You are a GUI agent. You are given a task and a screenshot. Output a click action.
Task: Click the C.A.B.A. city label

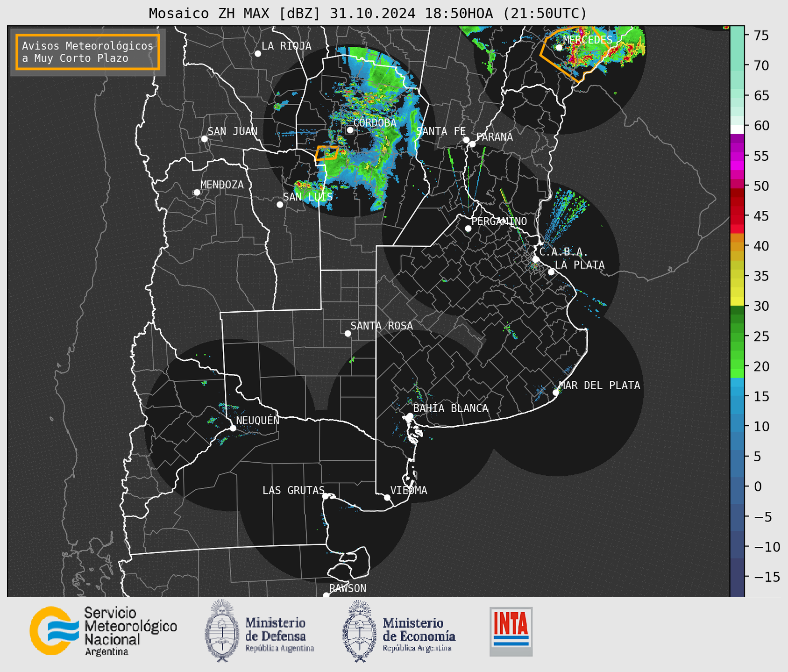tap(564, 252)
